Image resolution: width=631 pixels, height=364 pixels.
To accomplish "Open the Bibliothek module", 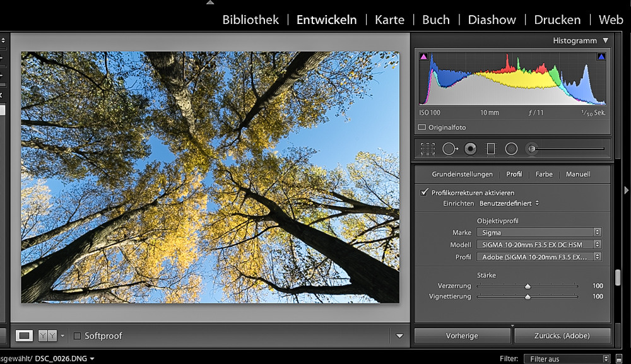I will tap(251, 20).
